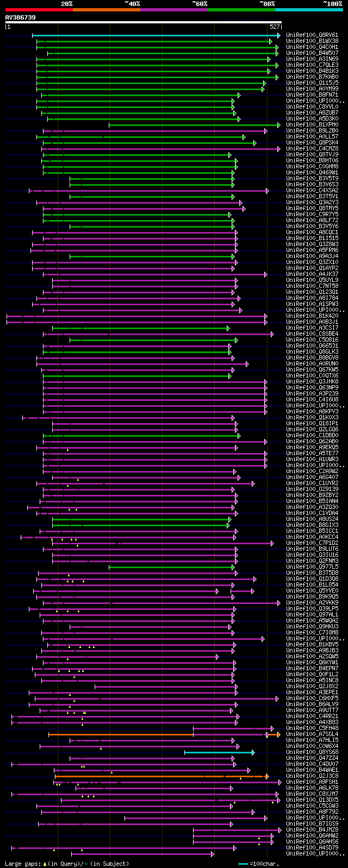348x868 pixels.
Task: Open hit UniRef100_Q115J5
Action: point(312,83)
